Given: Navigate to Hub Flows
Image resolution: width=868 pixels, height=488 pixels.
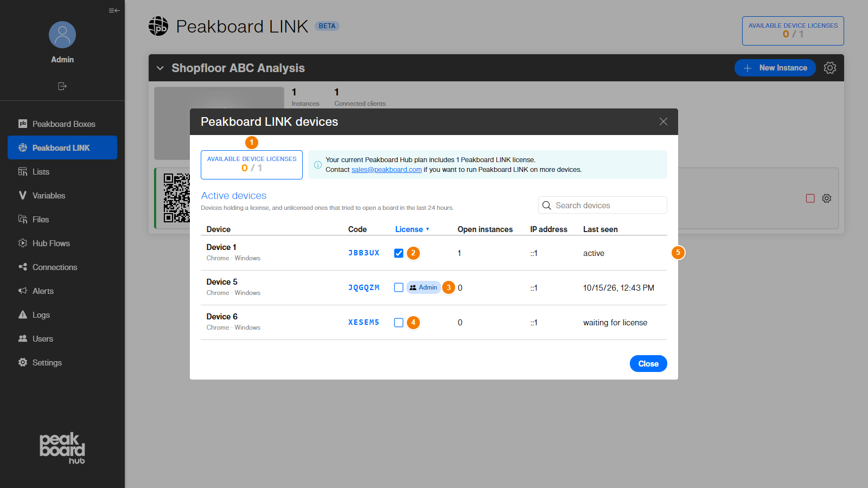Looking at the screenshot, I should [62, 243].
